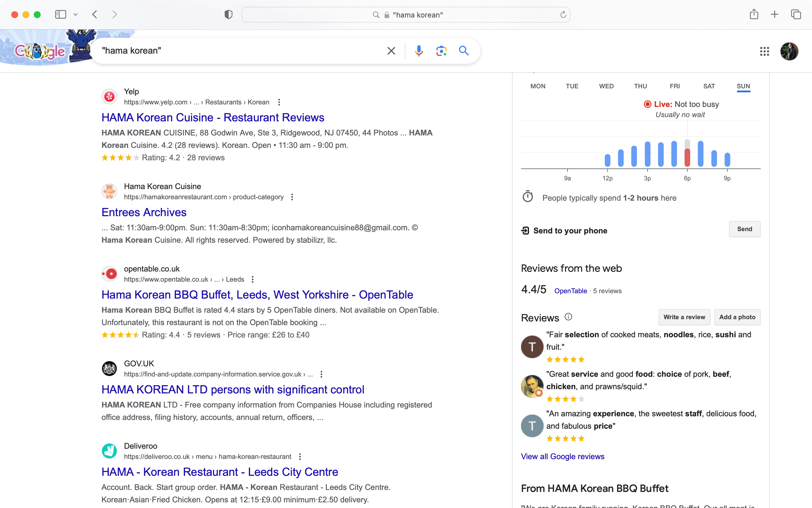Click the Yelp favicon icon
This screenshot has width=812, height=508.
109,97
